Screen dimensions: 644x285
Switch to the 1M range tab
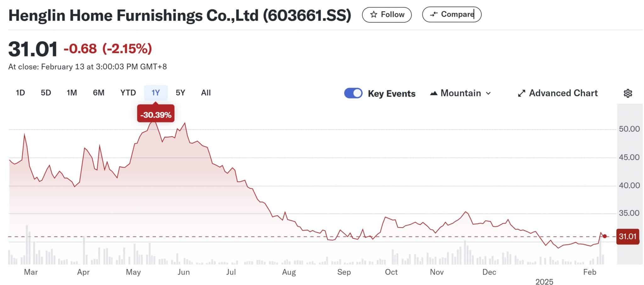click(x=72, y=93)
